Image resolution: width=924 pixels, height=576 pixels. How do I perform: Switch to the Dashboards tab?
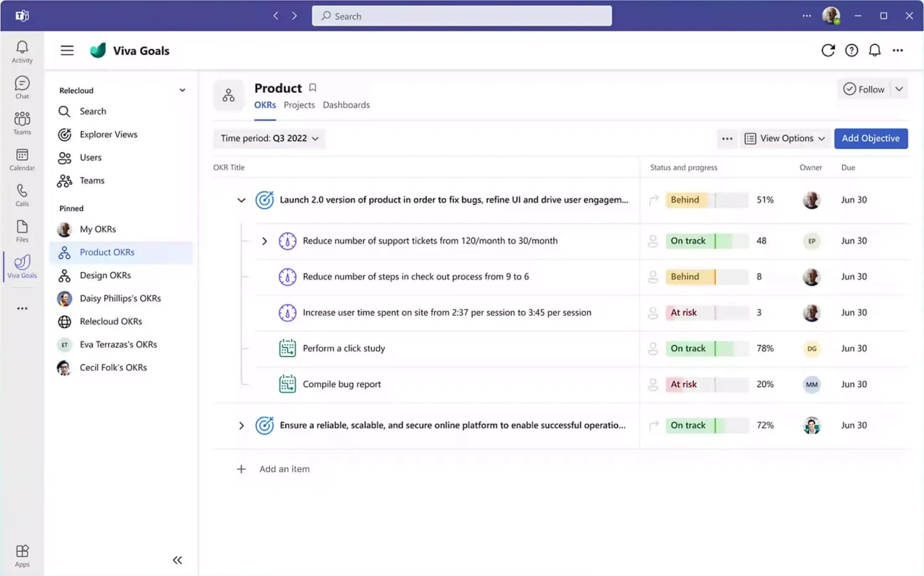tap(346, 105)
